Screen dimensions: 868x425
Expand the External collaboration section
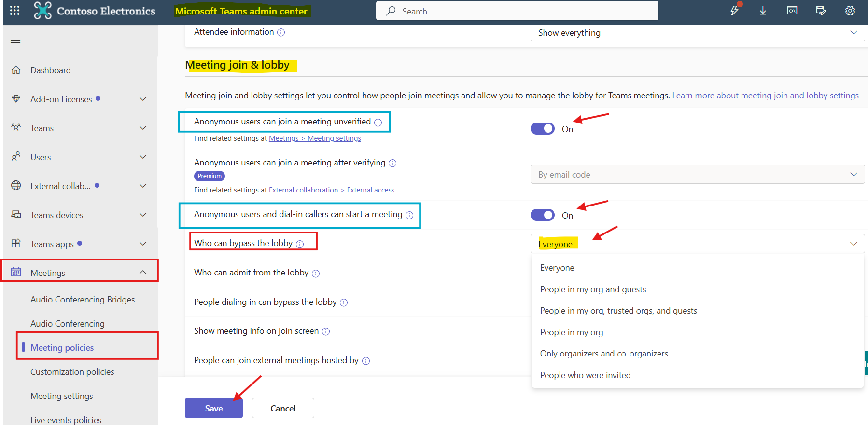(143, 186)
